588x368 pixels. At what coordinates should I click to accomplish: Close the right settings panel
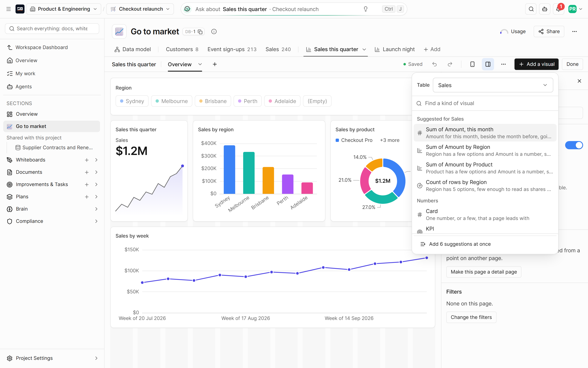click(x=579, y=81)
